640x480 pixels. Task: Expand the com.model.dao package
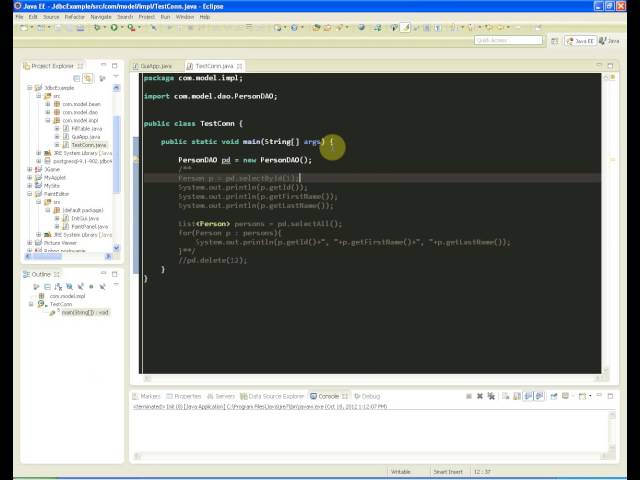pyautogui.click(x=48, y=112)
